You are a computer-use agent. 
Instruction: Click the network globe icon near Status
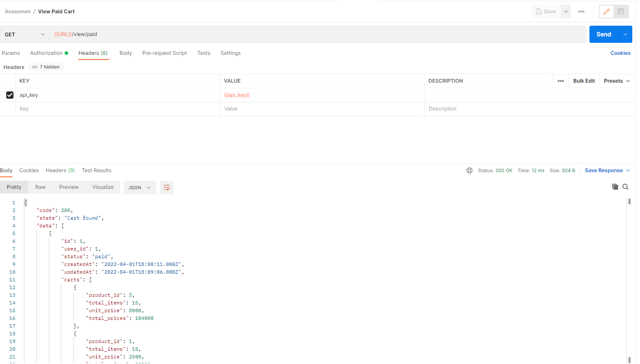[470, 170]
